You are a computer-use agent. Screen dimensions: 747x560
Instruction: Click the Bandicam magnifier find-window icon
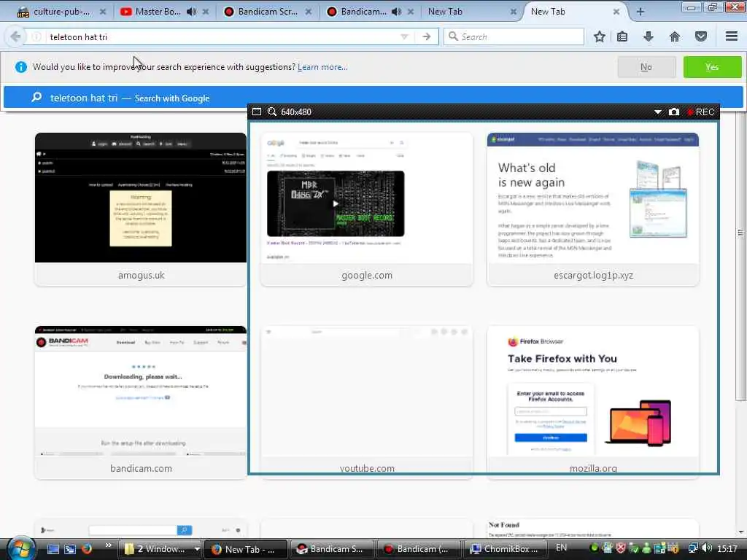click(272, 112)
